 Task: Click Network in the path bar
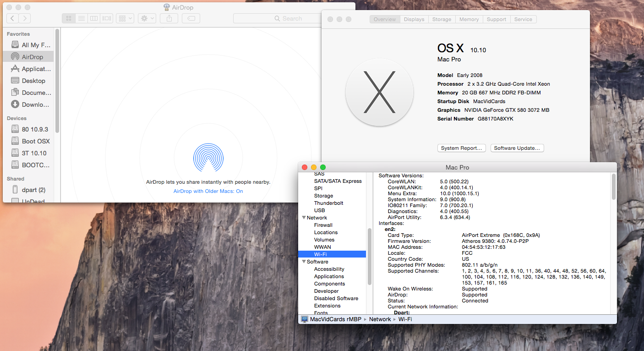tap(380, 319)
